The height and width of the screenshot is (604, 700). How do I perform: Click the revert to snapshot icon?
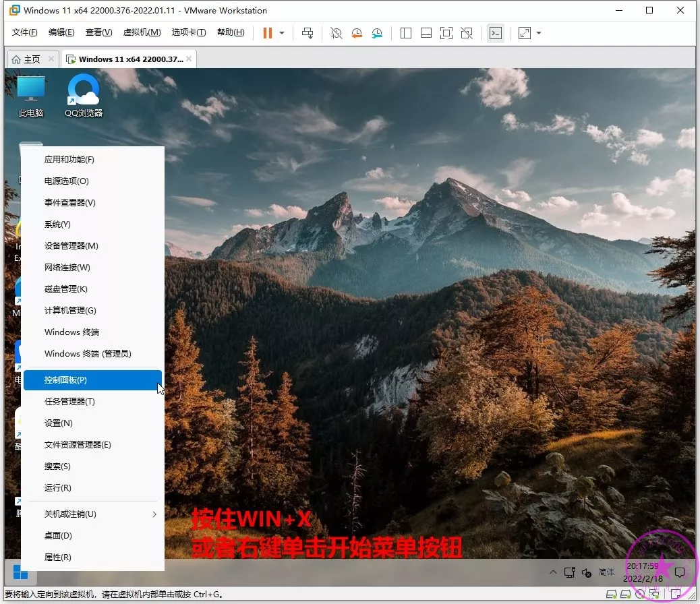[357, 33]
